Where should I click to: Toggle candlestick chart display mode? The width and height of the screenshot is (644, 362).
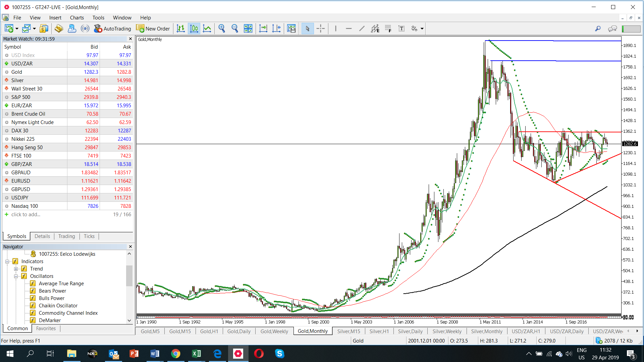pos(194,28)
